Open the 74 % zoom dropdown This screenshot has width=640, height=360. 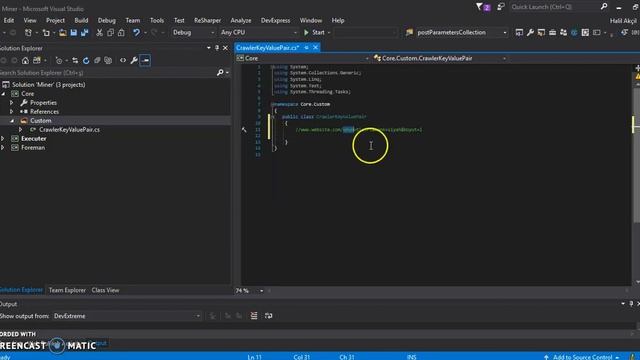[x=262, y=291]
